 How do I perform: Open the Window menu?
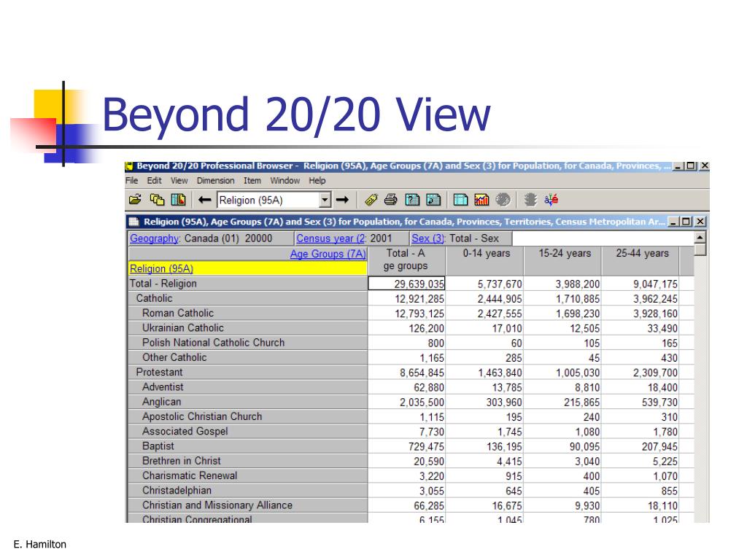tap(285, 181)
